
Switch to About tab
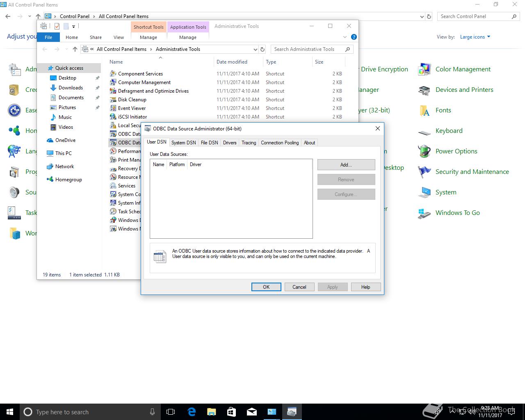point(309,143)
